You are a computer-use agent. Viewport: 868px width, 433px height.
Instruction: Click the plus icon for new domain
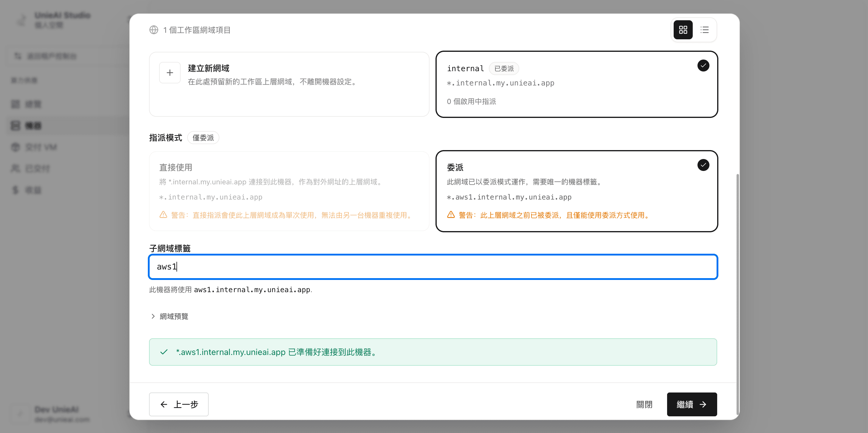[170, 73]
